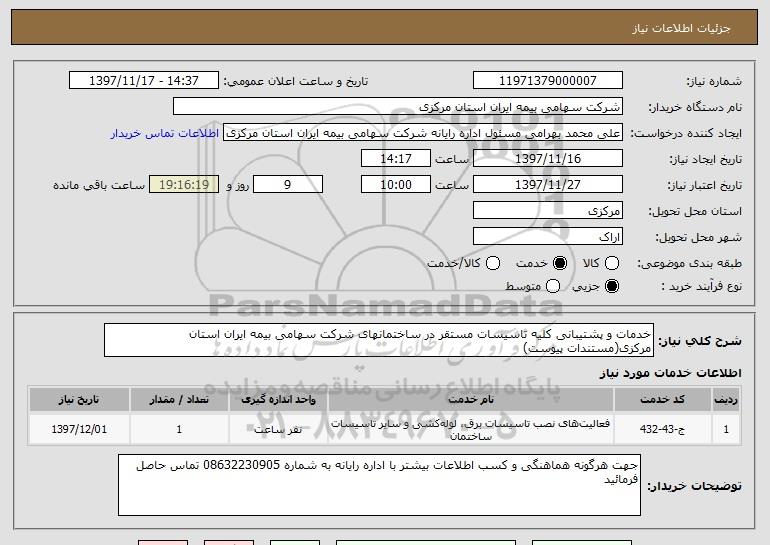Click the تعداد / مقدار column header
The width and height of the screenshot is (770, 545).
click(x=179, y=400)
